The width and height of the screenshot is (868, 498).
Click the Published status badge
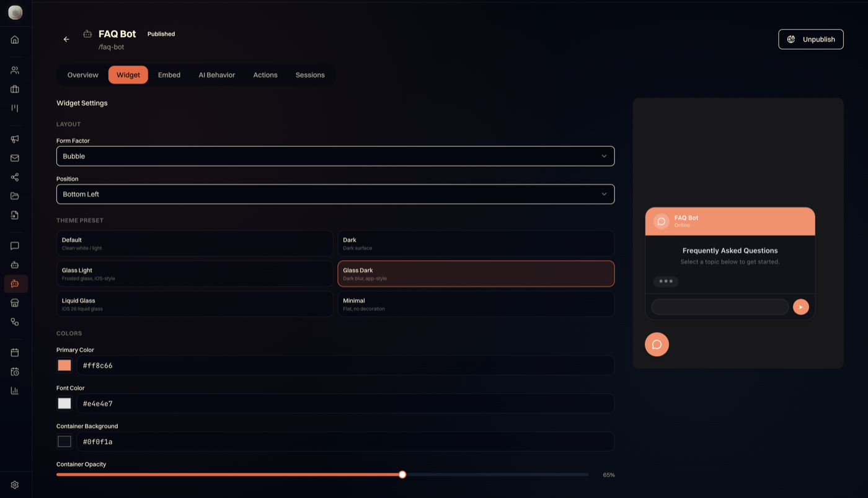(x=161, y=34)
